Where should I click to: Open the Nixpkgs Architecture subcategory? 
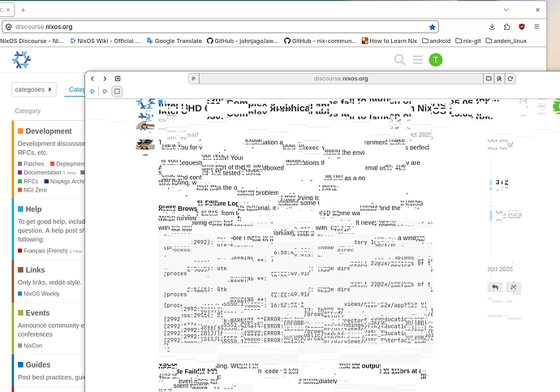tap(64, 181)
